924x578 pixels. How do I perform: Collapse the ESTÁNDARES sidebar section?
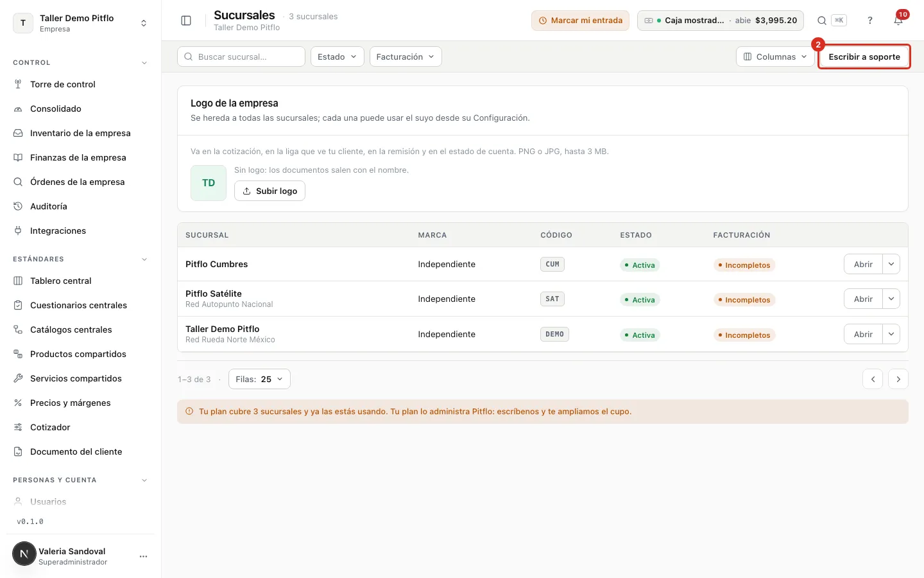click(x=144, y=259)
